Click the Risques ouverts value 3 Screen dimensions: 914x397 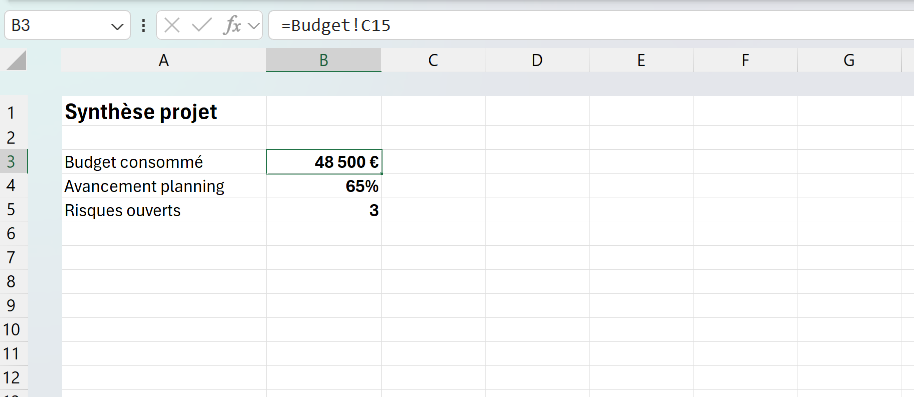tap(324, 210)
